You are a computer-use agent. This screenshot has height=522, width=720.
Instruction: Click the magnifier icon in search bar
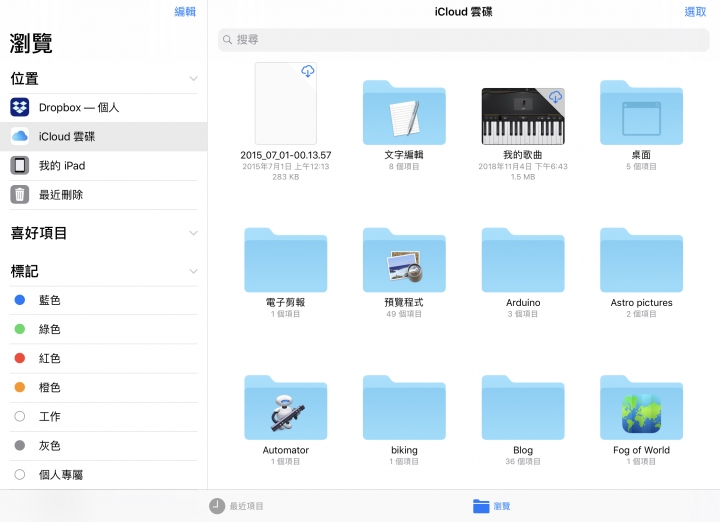227,40
